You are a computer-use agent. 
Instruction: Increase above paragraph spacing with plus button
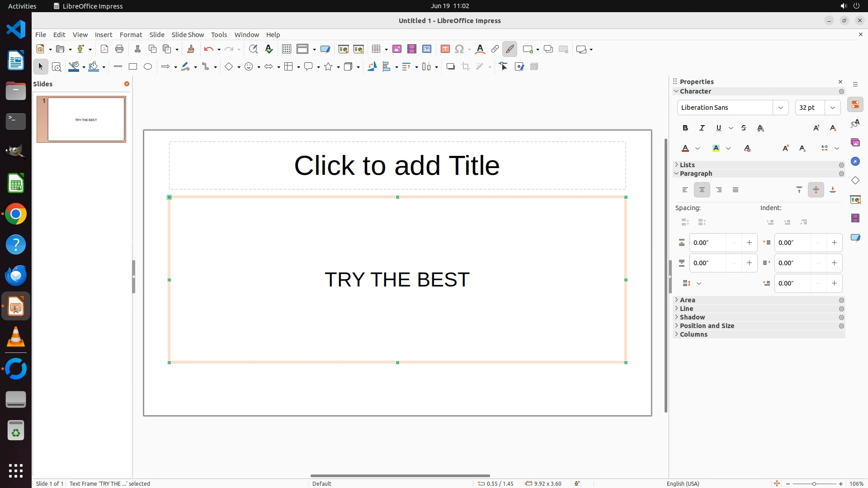(x=749, y=243)
